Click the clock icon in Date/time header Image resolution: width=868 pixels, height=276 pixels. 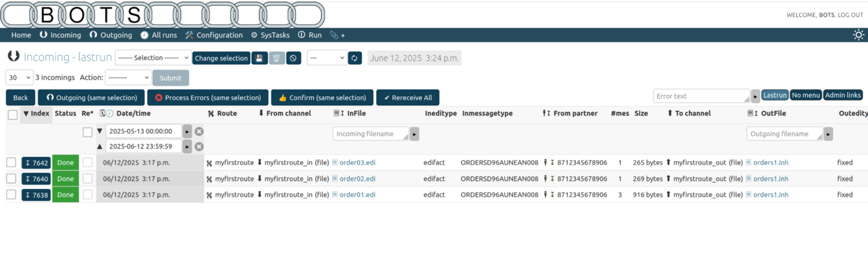110,113
